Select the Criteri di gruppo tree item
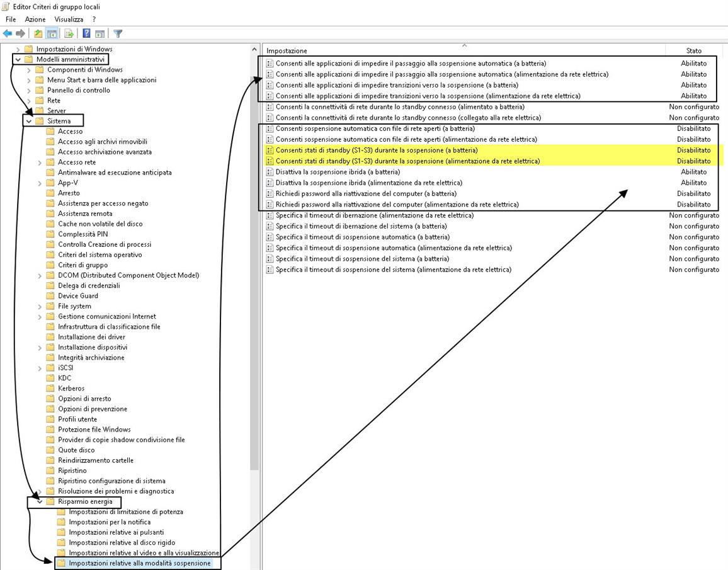728x570 pixels. pyautogui.click(x=82, y=265)
